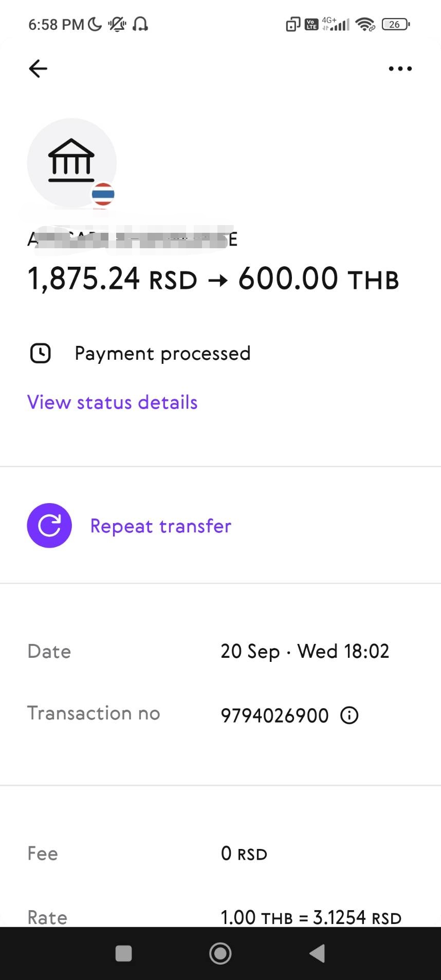The width and height of the screenshot is (441, 980).
Task: Tap the bank recipient avatar icon
Action: click(x=71, y=162)
